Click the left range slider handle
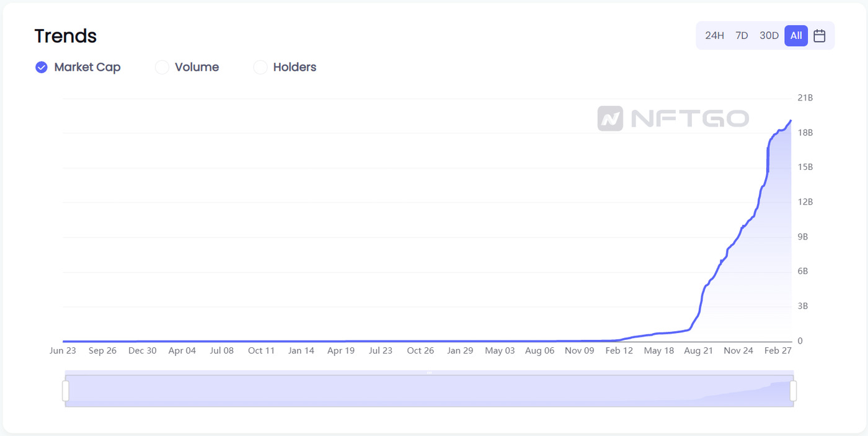The width and height of the screenshot is (868, 436). click(66, 391)
